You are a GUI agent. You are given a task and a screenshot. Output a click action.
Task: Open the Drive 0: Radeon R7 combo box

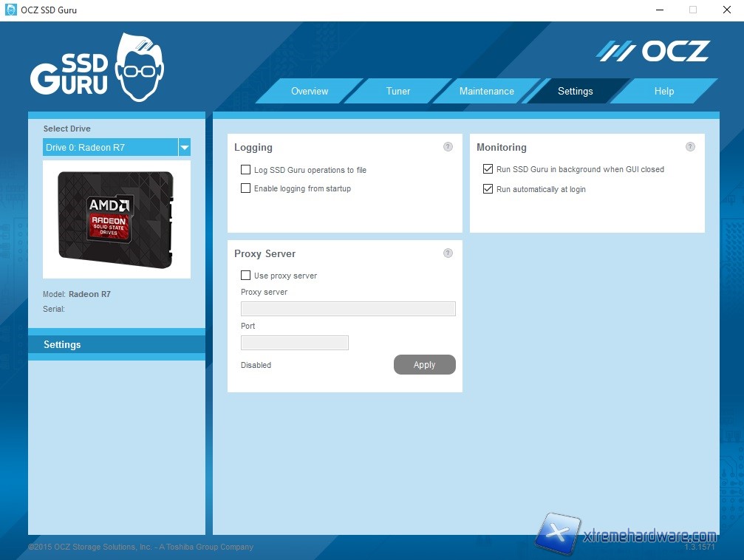click(x=110, y=147)
